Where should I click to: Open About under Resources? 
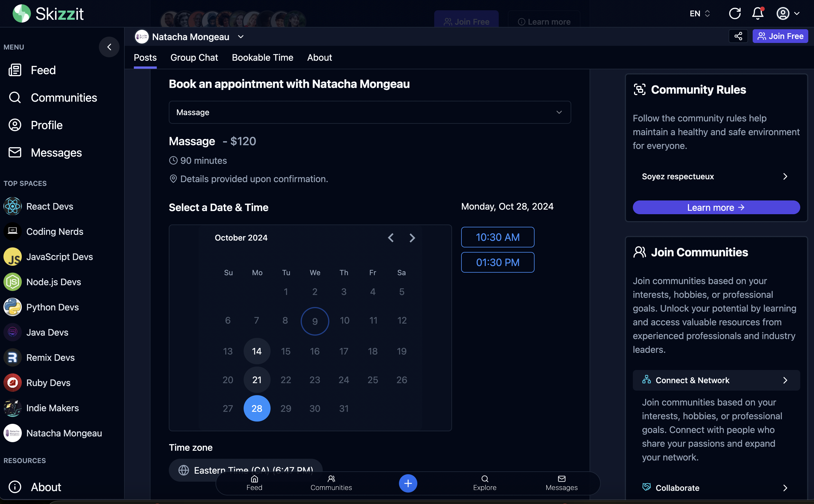pos(35,487)
